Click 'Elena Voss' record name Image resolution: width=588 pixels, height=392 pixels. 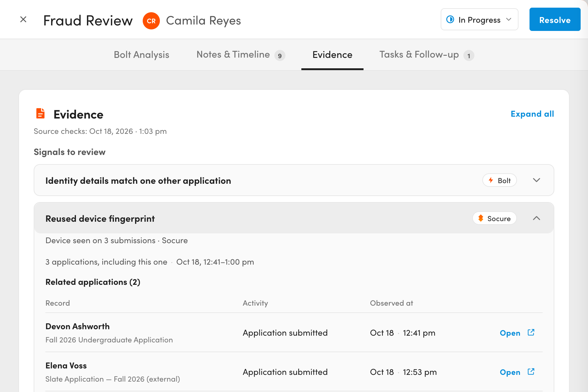click(66, 366)
